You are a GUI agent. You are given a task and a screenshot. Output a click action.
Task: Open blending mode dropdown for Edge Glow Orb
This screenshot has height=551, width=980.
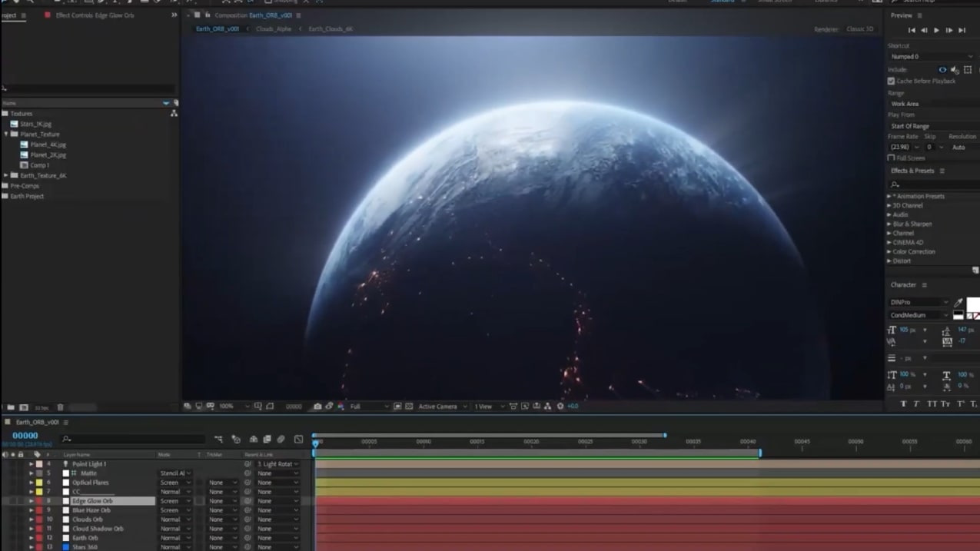pos(175,501)
